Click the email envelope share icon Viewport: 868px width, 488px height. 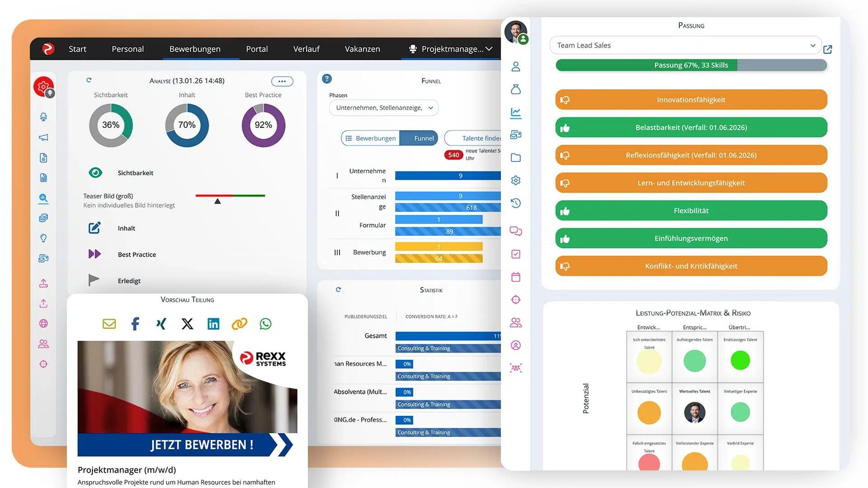[109, 324]
